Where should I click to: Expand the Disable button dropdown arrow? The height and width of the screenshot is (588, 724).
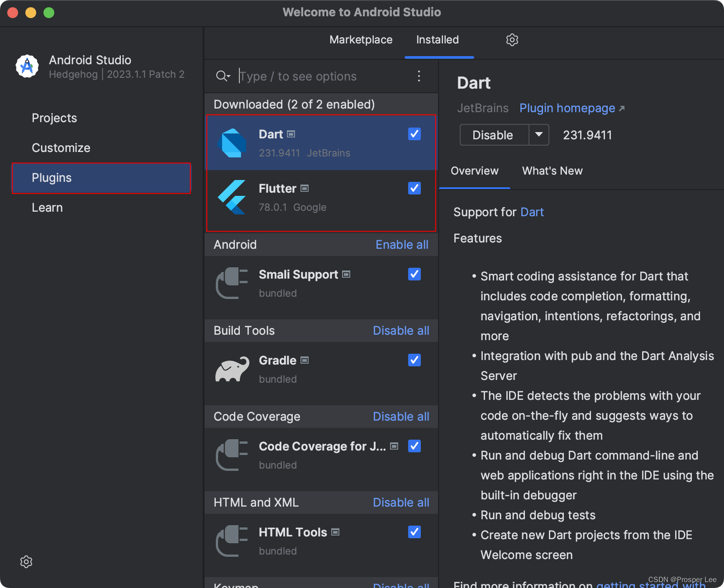[x=539, y=135]
